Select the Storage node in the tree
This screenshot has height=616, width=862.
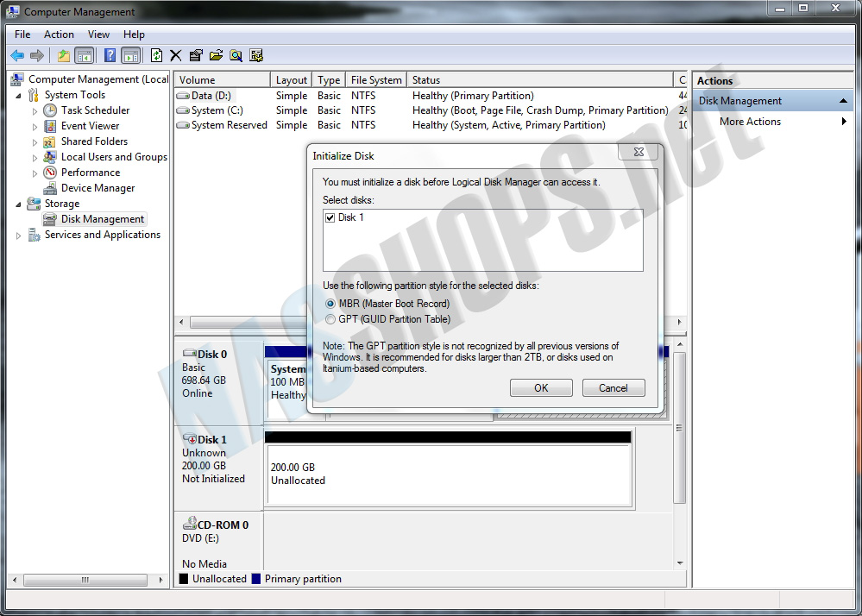62,204
